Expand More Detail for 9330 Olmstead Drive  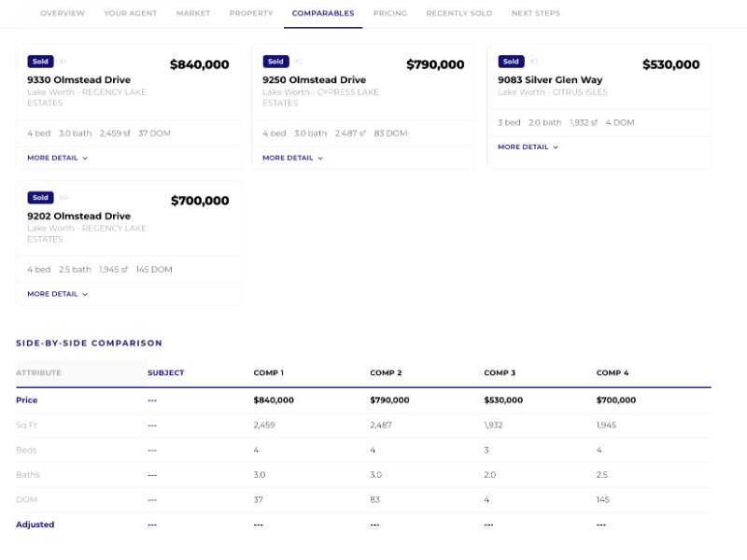[x=57, y=159]
